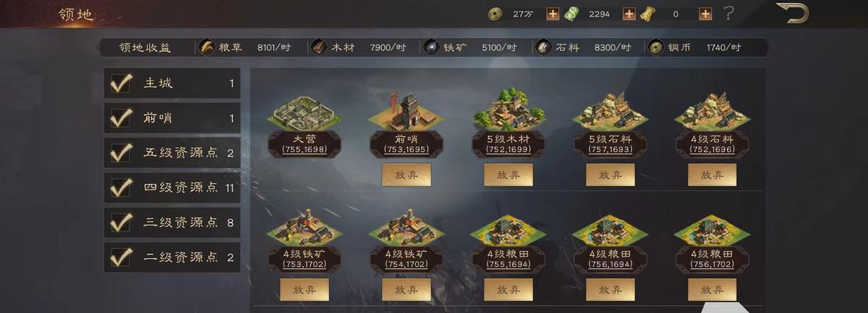Image resolution: width=868 pixels, height=313 pixels.
Task: Select the 前哨 outpost tower icon
Action: pos(406,111)
